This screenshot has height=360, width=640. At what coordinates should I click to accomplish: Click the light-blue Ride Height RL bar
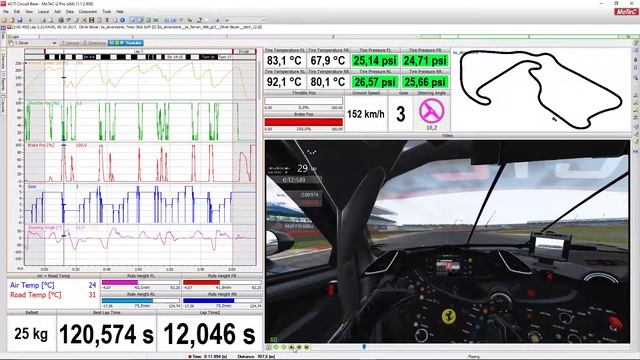(x=127, y=300)
